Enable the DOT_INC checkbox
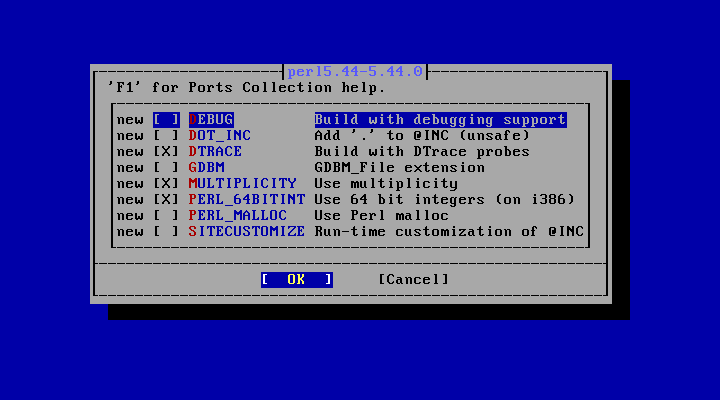 [166, 136]
